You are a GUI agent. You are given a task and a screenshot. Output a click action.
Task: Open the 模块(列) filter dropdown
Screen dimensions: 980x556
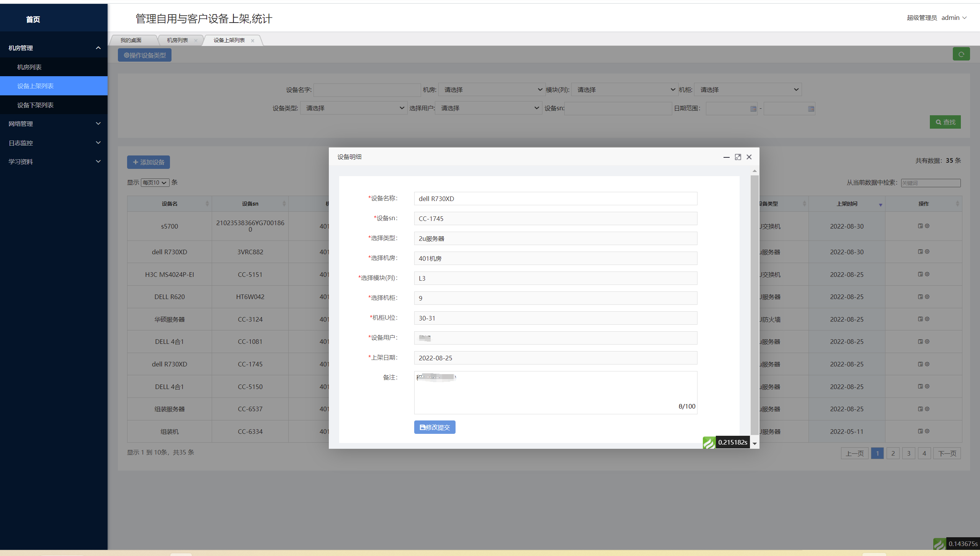pos(625,90)
